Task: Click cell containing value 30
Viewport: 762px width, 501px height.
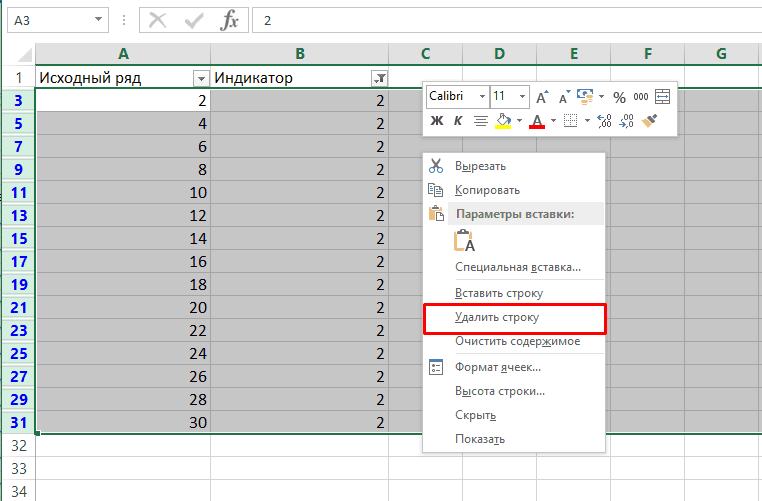Action: [x=123, y=422]
